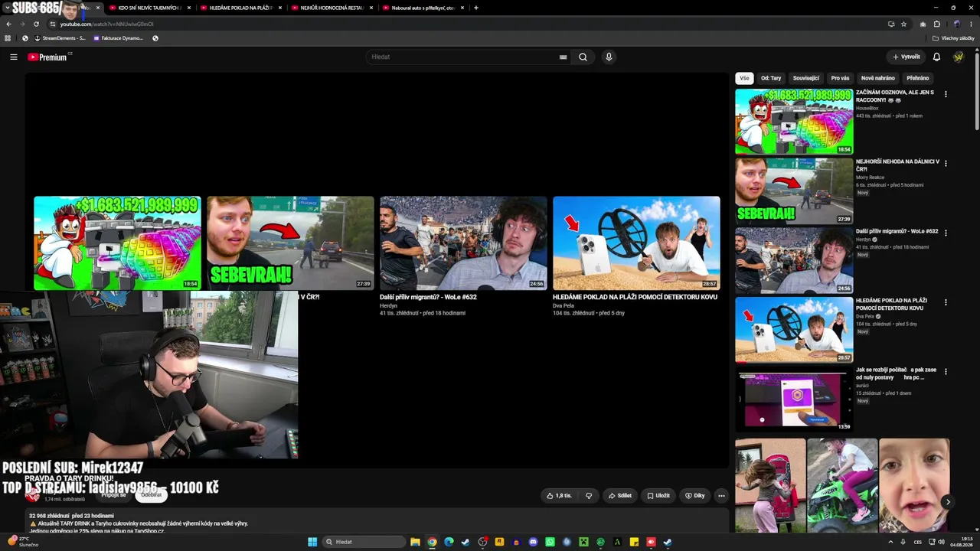This screenshot has width=980, height=551.
Task: Reload the page
Action: 35,24
